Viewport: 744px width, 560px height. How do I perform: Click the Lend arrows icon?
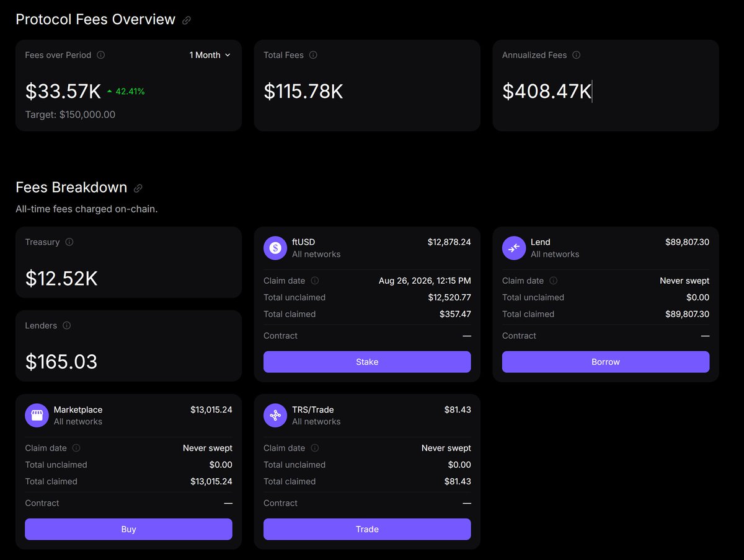[514, 248]
